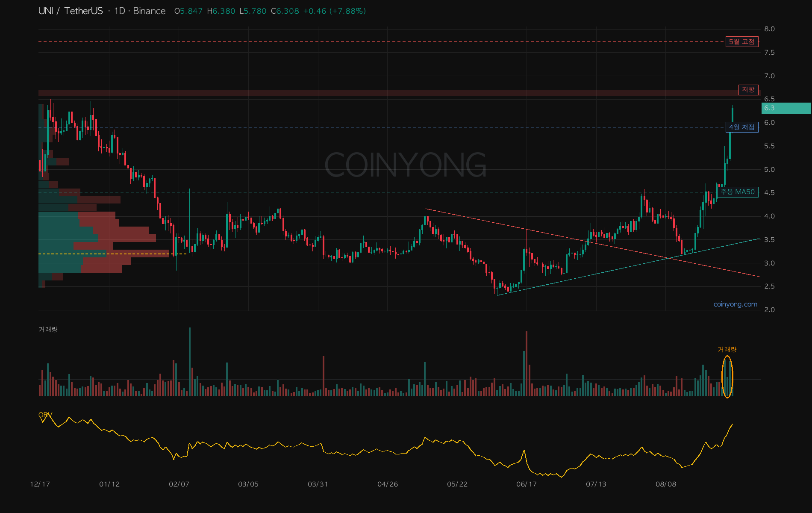Click the low value L5.780
812x513 pixels.
pos(253,11)
